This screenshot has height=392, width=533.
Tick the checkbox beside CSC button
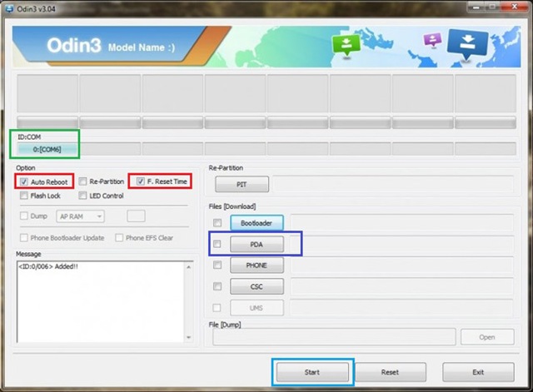tap(217, 286)
